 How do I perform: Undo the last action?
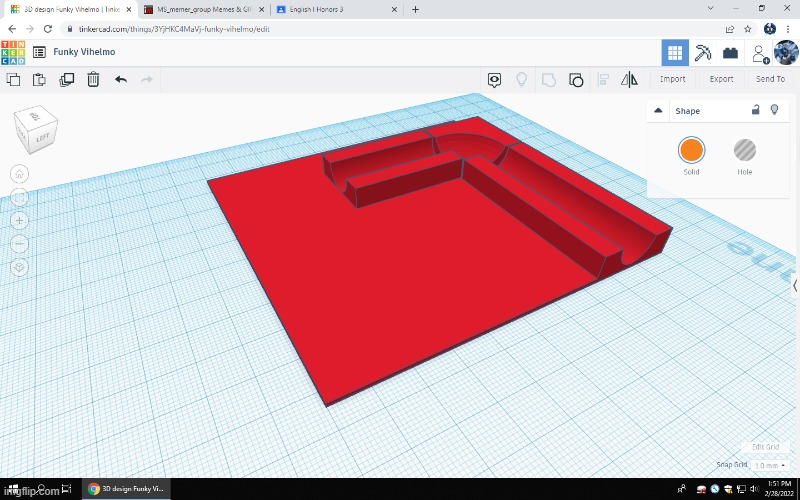click(x=121, y=79)
